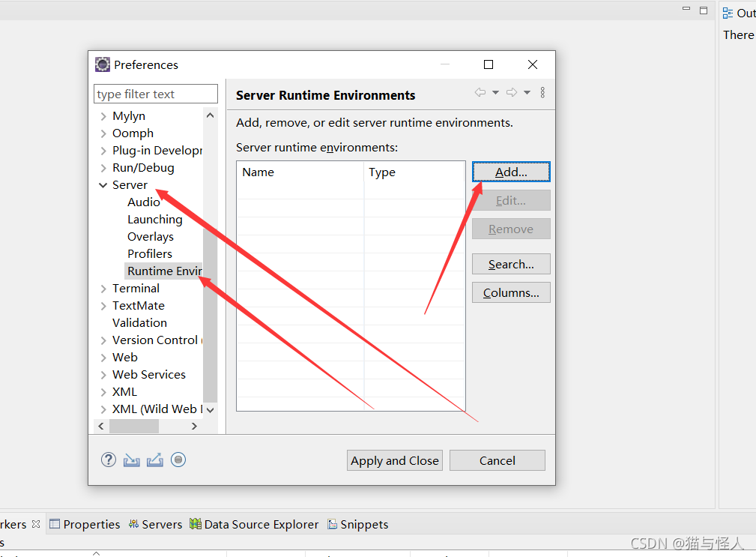This screenshot has height=557, width=756.
Task: Expand the Version Control node
Action: click(x=103, y=340)
